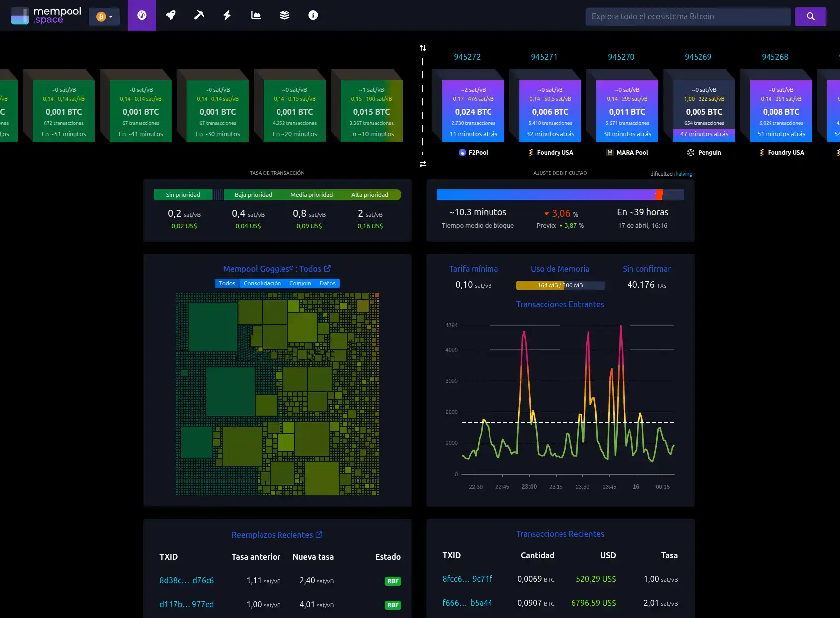Click the Alta prioridad fee segment
Image resolution: width=840 pixels, height=618 pixels.
(x=370, y=195)
